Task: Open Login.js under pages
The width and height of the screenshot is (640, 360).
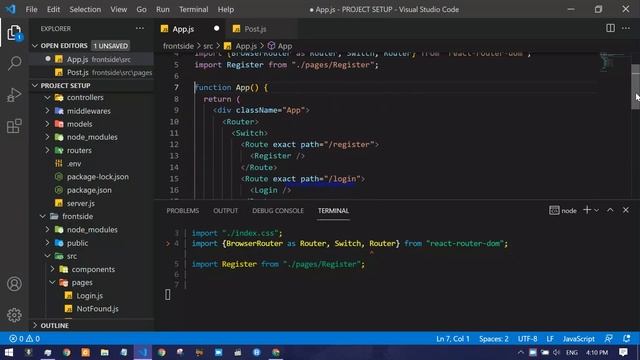Action: pos(89,296)
